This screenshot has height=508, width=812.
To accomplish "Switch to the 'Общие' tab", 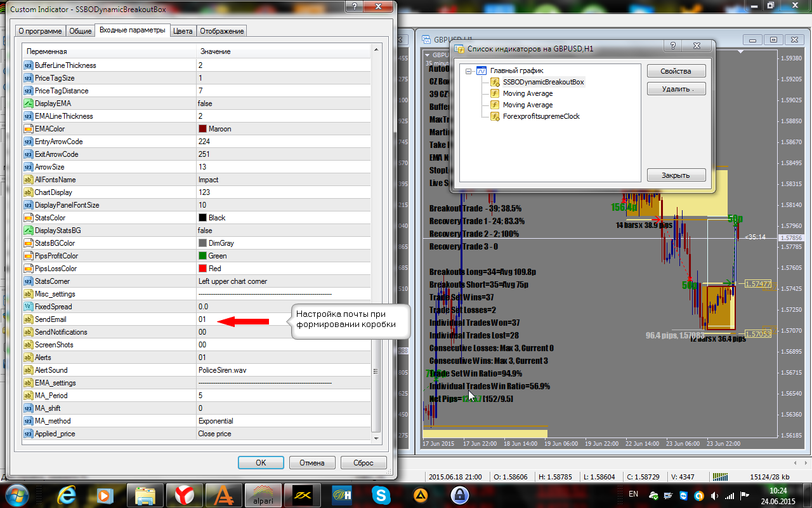I will pos(80,31).
